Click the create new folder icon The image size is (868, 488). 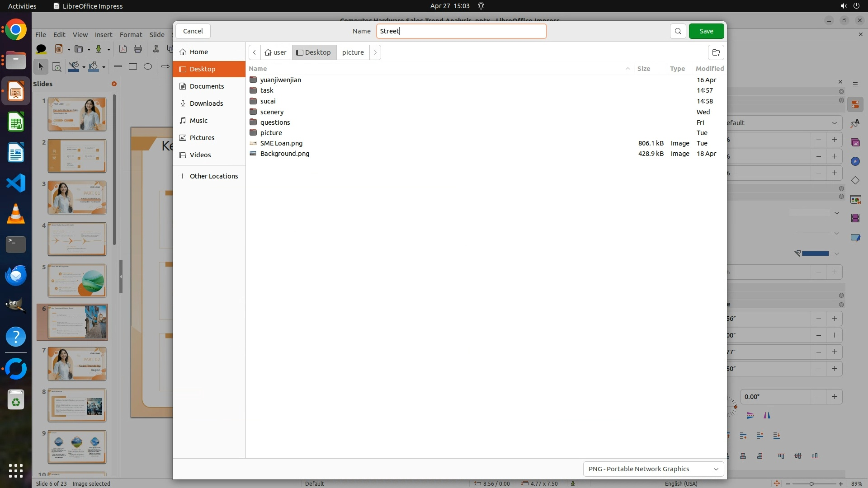[x=716, y=52]
